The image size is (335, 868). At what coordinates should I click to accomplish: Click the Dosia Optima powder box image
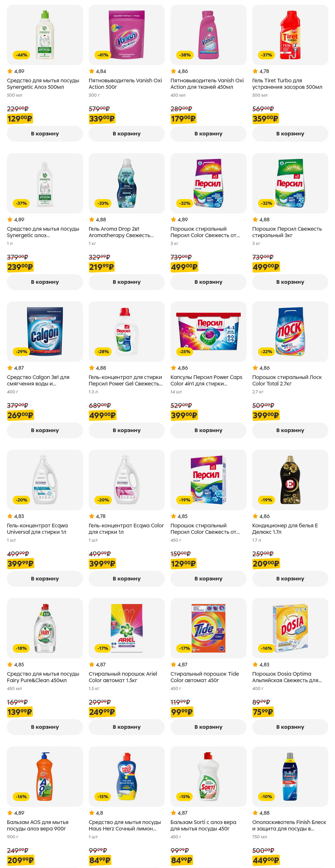click(x=290, y=628)
